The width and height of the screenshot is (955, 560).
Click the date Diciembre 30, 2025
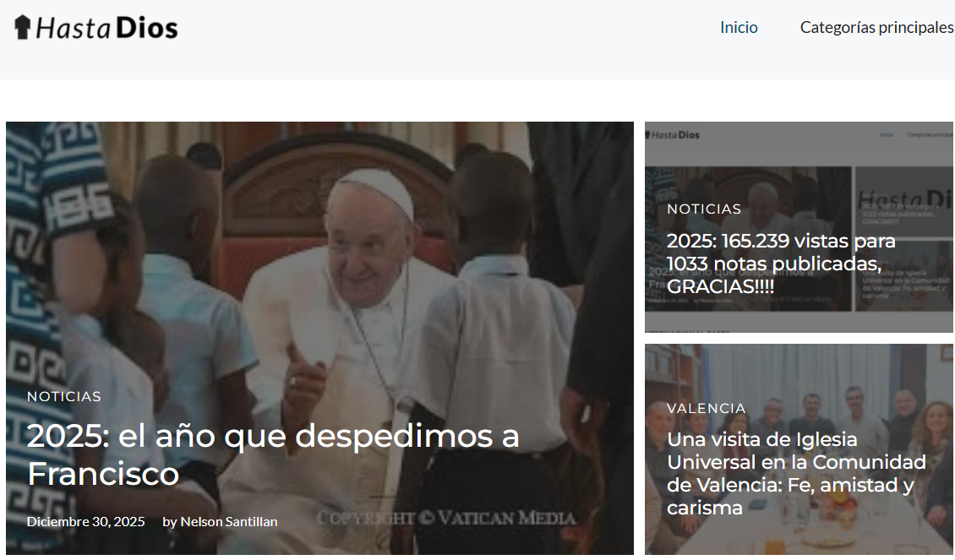85,521
